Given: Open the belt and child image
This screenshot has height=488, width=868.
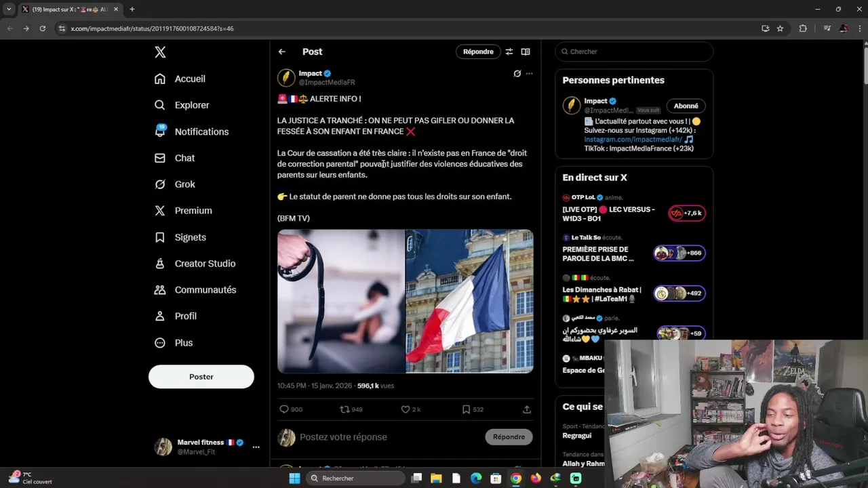Looking at the screenshot, I should [x=341, y=302].
